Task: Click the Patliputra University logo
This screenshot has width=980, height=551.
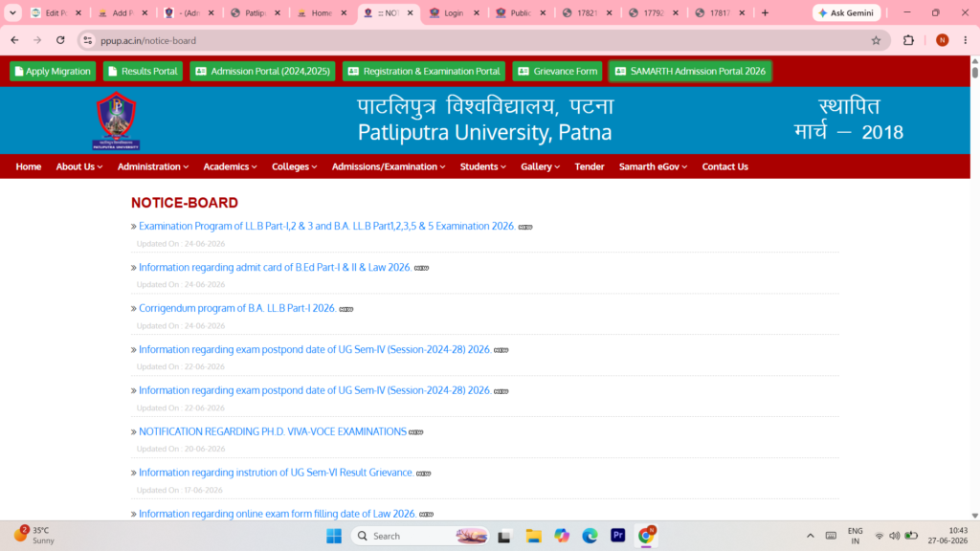Action: point(116,121)
